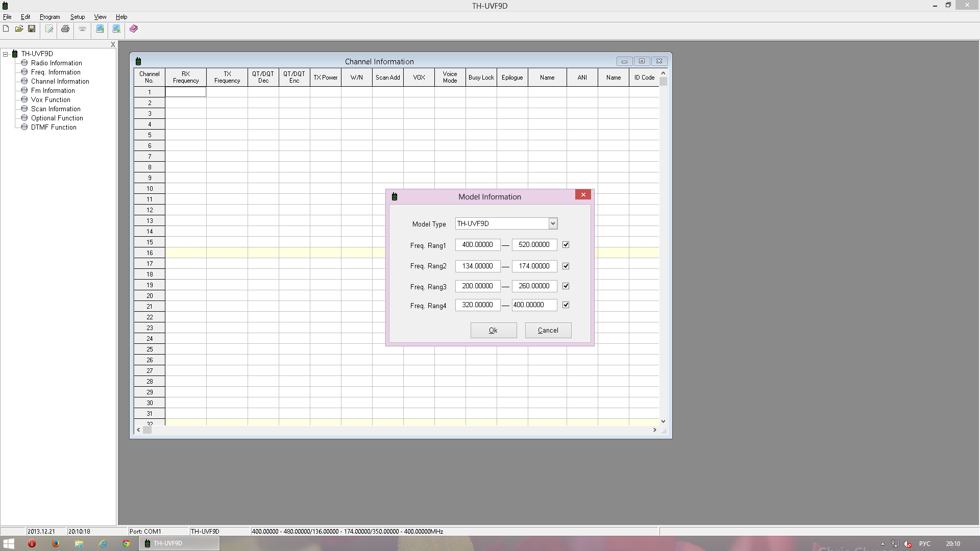Open Opera from the taskbar
Image resolution: width=980 pixels, height=551 pixels.
click(32, 544)
